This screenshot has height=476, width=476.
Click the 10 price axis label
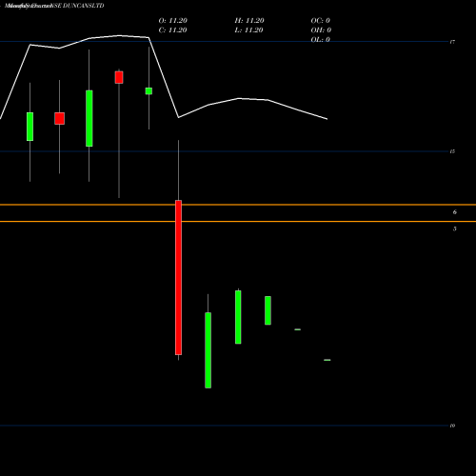452,426
